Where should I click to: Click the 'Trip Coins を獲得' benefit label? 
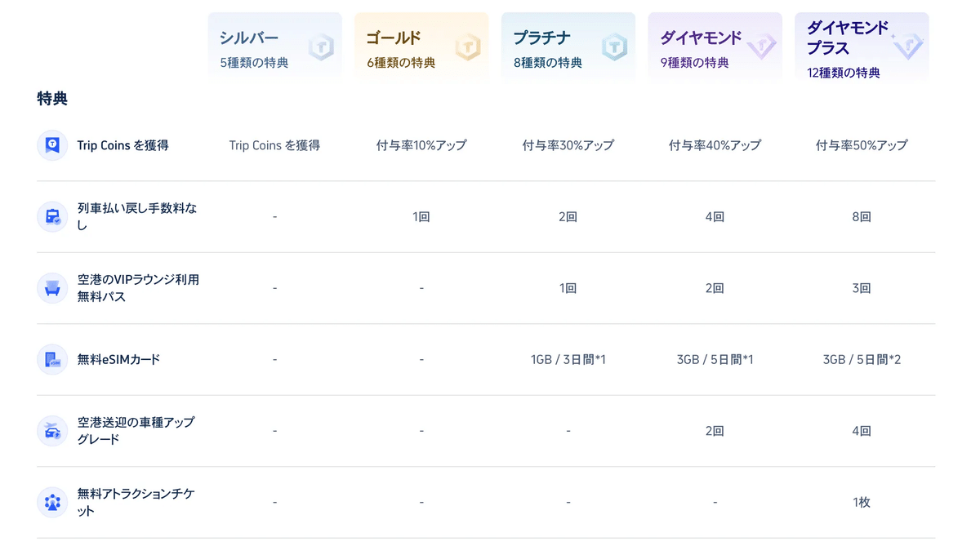(x=122, y=145)
